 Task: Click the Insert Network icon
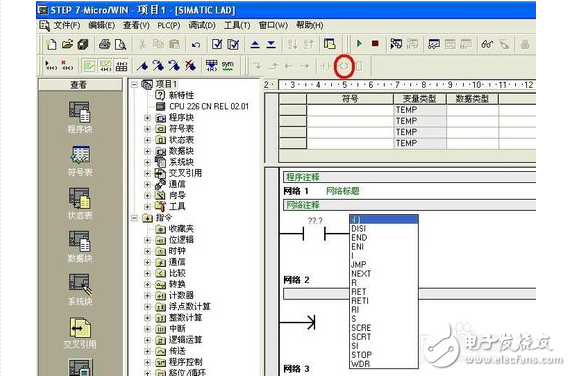[51, 66]
